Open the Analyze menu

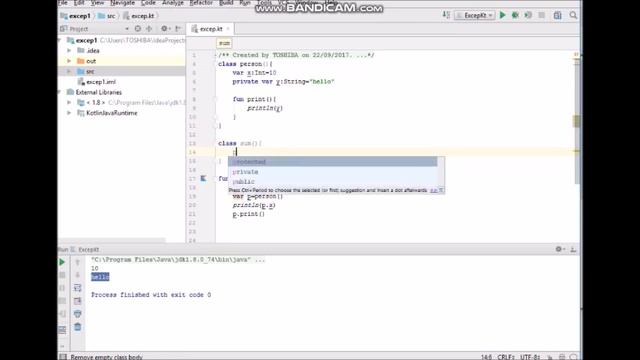[x=173, y=3]
